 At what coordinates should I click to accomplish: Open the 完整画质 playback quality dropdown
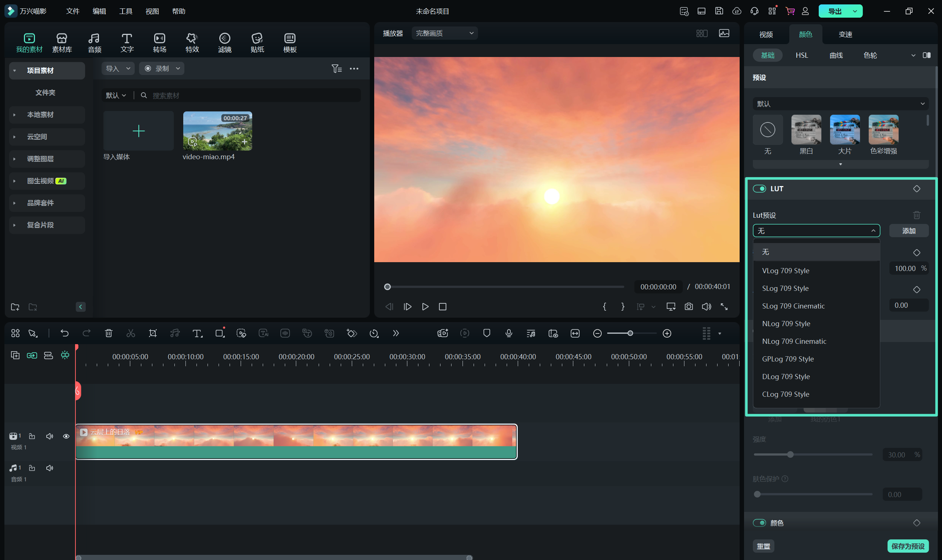point(445,33)
